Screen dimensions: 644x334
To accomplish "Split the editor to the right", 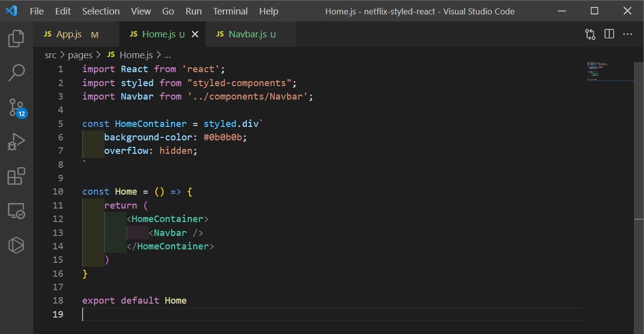I will pyautogui.click(x=609, y=34).
